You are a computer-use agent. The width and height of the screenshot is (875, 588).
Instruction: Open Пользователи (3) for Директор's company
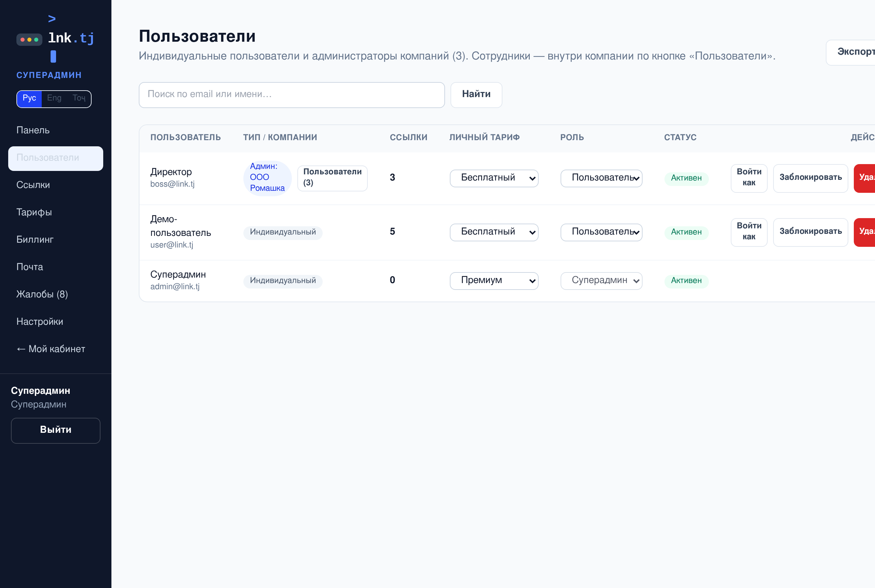[332, 178]
